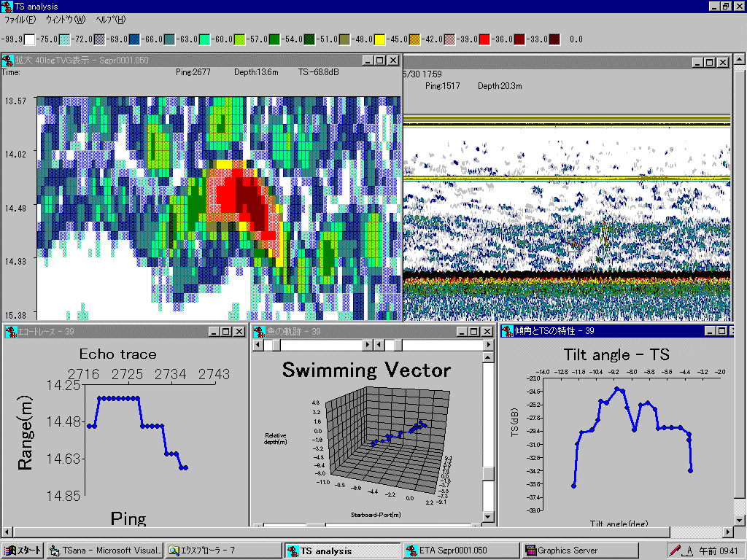Image resolution: width=747 pixels, height=560 pixels.
Task: Click the 6/30 17:59 timestamp
Action: [x=422, y=74]
